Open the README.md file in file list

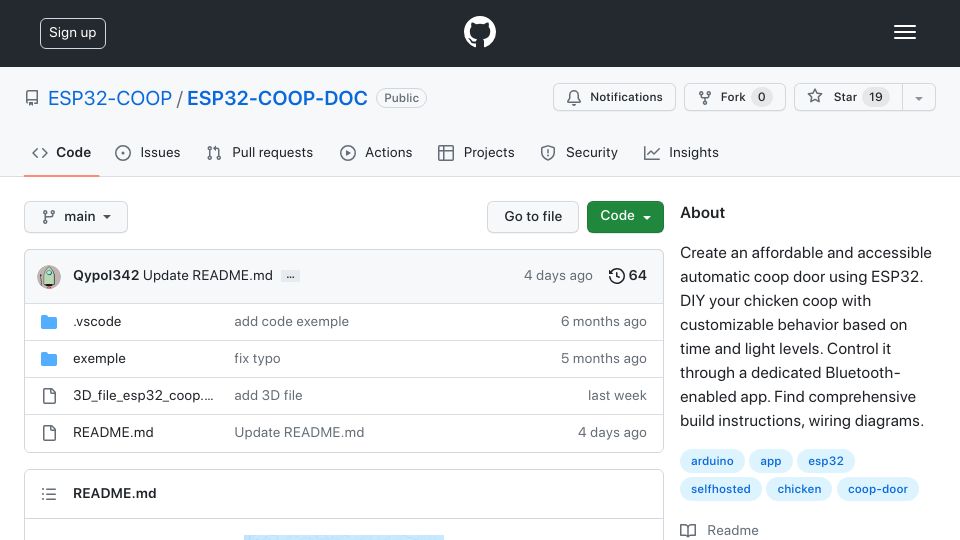113,432
